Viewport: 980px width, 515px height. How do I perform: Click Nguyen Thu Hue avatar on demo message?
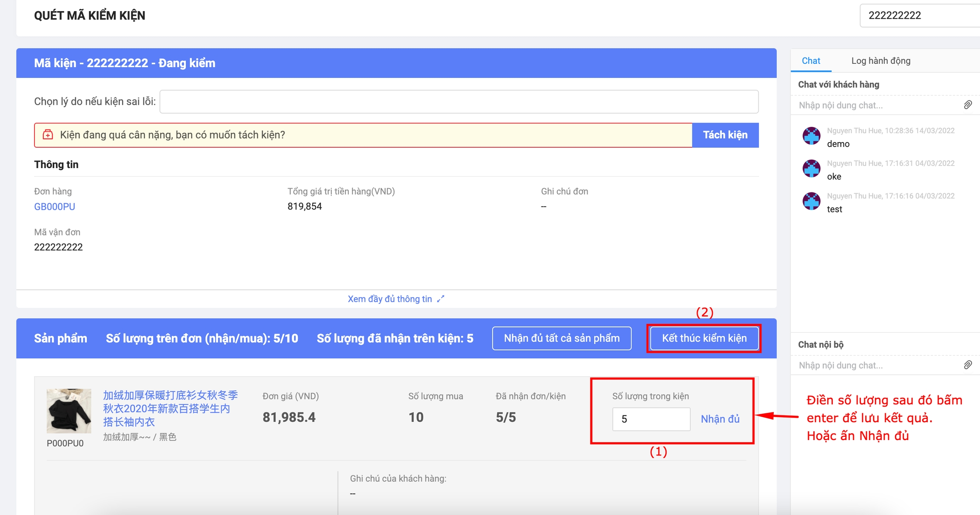point(811,136)
